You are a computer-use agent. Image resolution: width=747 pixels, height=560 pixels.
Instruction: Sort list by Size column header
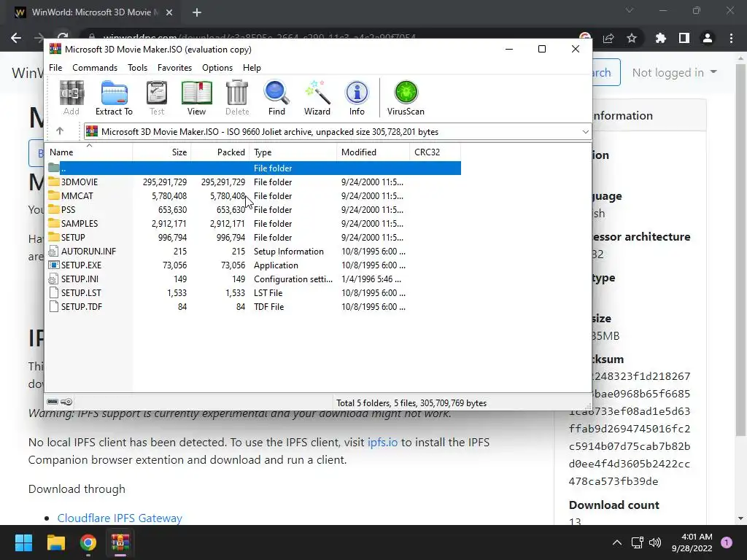point(162,152)
